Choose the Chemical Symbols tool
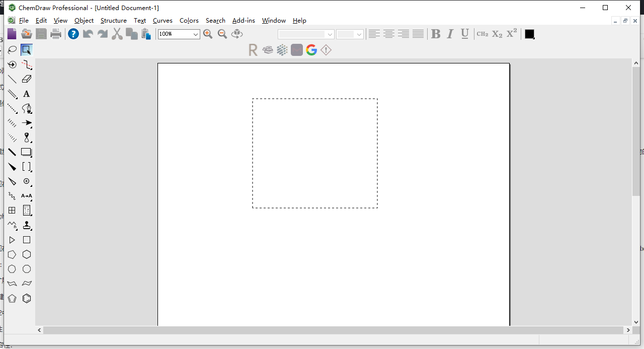The image size is (644, 349). [x=27, y=181]
